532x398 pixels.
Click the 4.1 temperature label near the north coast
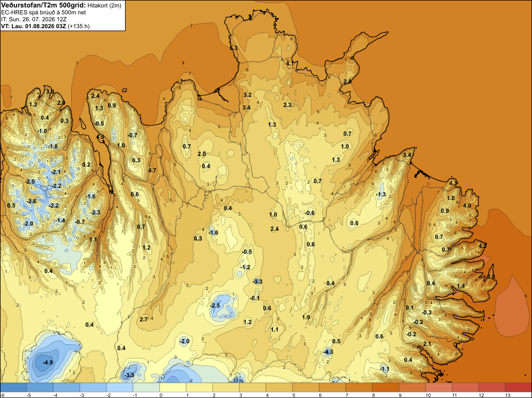(x=290, y=63)
